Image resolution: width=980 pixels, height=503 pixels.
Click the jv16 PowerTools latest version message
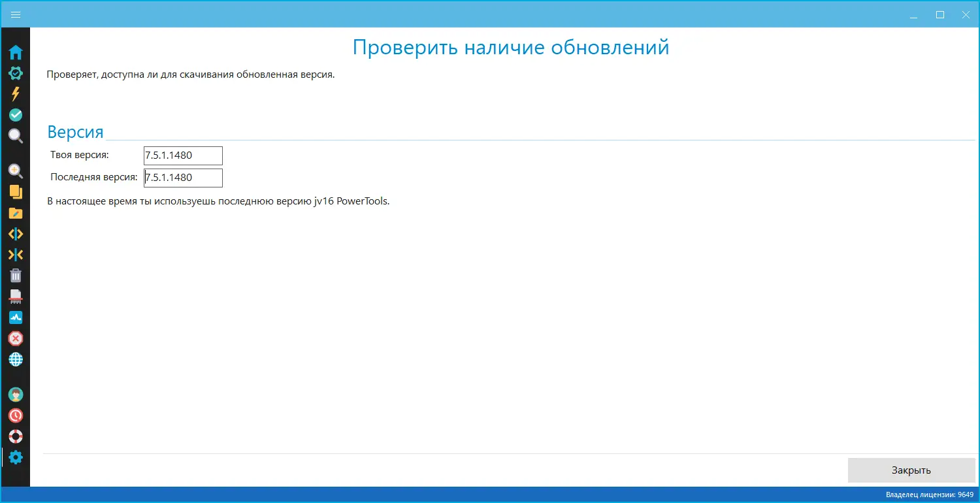pos(218,201)
